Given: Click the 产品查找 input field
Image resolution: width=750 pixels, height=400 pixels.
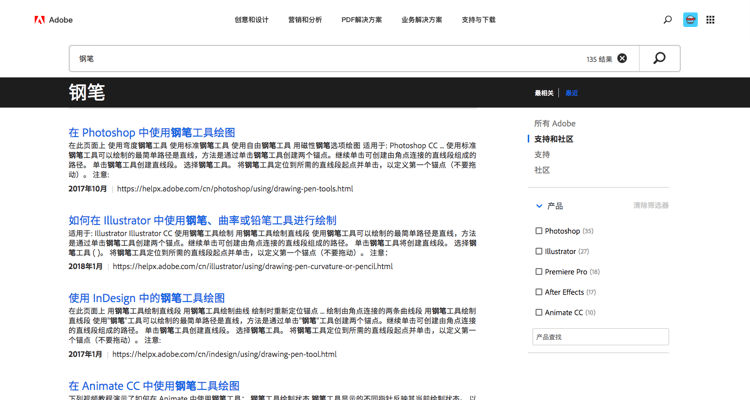Looking at the screenshot, I should [x=600, y=337].
